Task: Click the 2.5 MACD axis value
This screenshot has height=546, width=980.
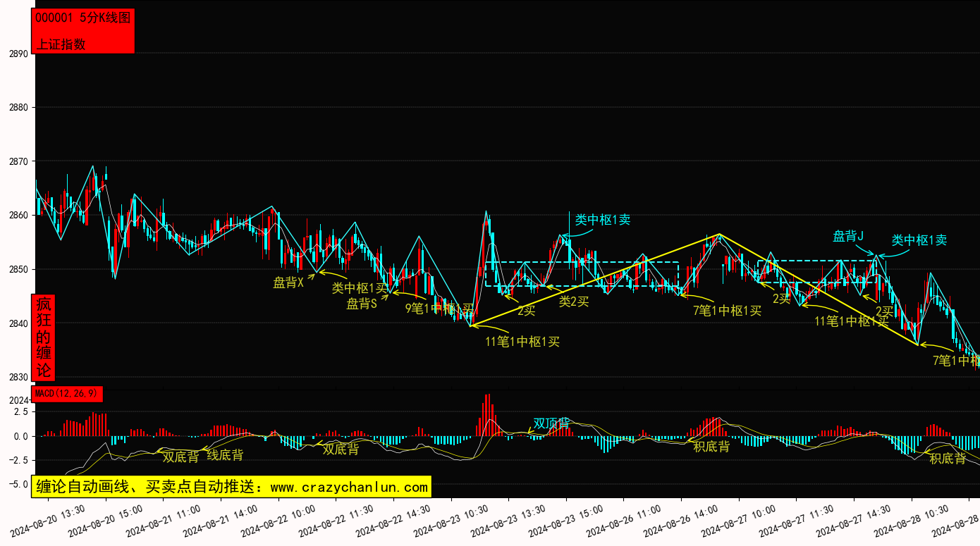Action: 21,411
